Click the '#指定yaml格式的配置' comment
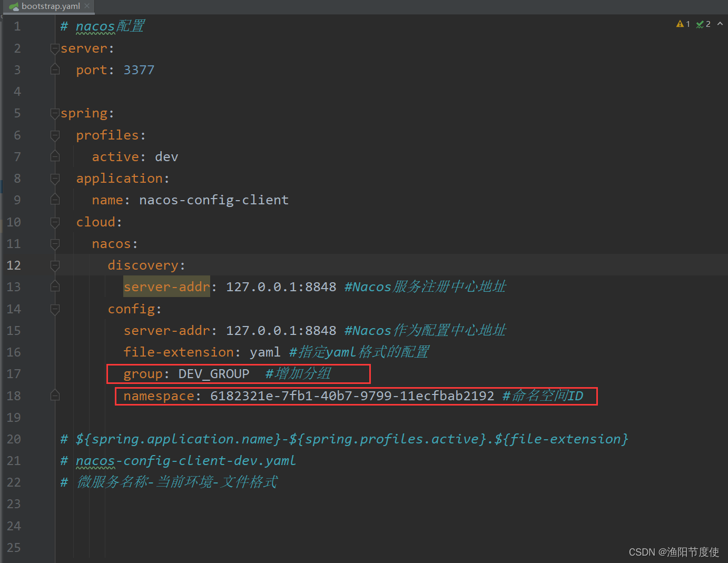Image resolution: width=728 pixels, height=563 pixels. [359, 352]
